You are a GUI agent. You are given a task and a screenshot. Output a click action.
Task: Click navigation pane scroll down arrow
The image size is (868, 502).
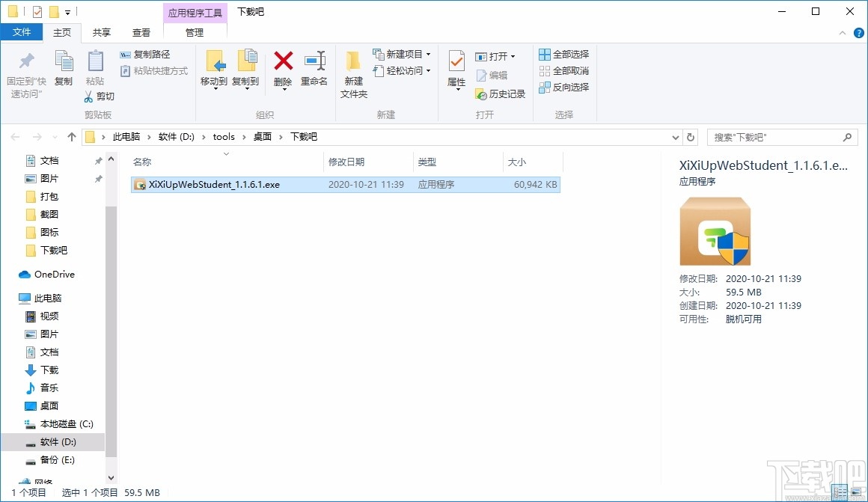(x=111, y=477)
